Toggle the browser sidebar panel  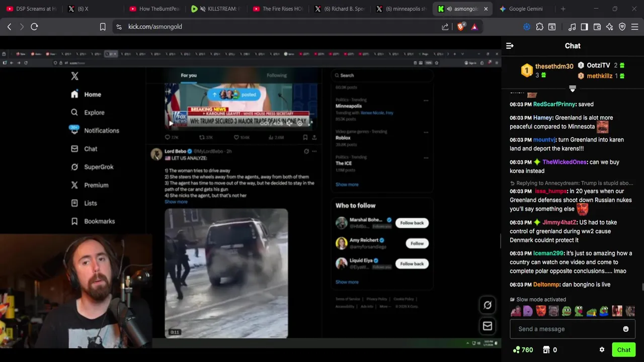pos(584,27)
